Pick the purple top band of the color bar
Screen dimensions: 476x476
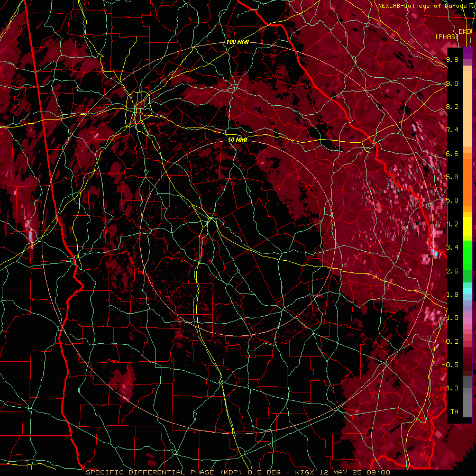click(x=467, y=53)
